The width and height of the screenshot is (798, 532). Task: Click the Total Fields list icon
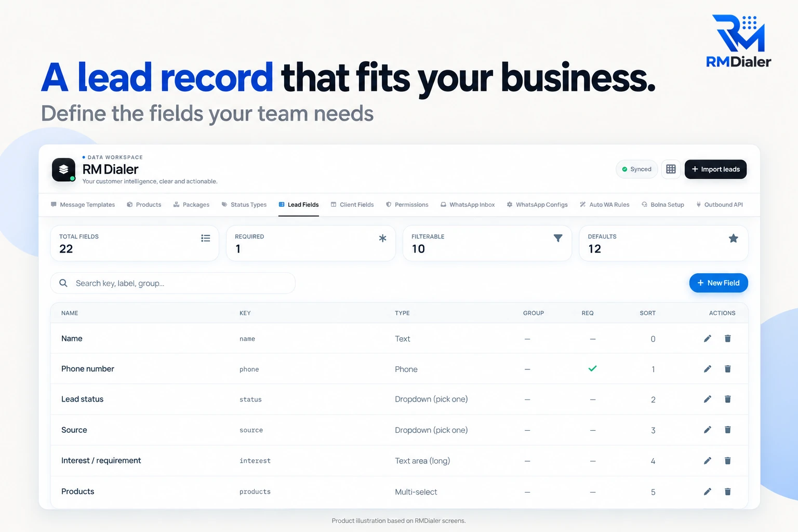[x=206, y=238]
